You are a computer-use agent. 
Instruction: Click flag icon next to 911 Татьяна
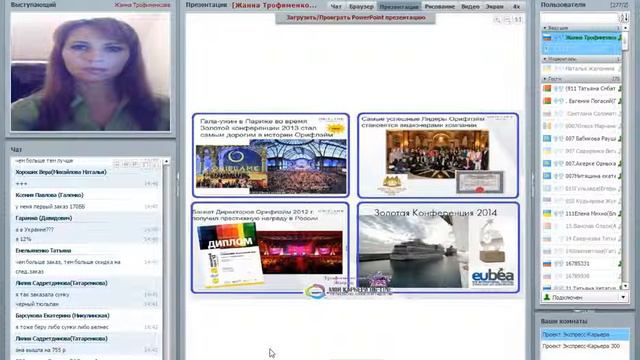pyautogui.click(x=547, y=88)
